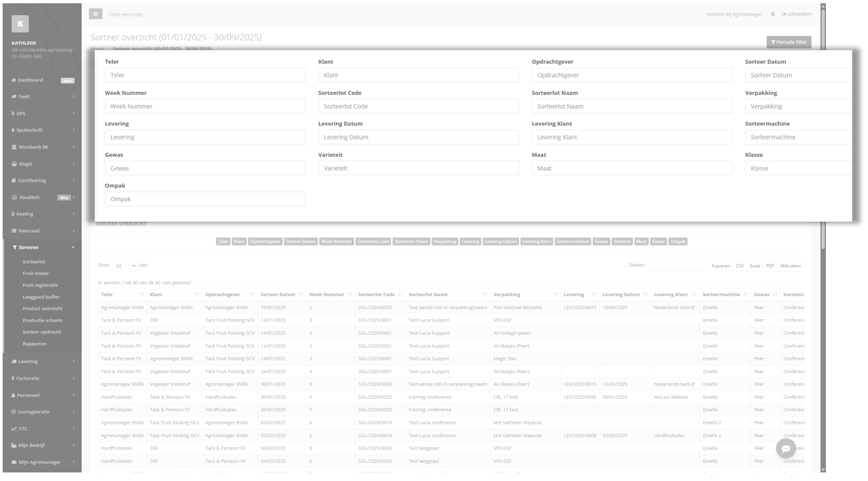Viewport: 868px width, 481px height.
Task: Sort by Verpakking column sort icon
Action: [556, 295]
